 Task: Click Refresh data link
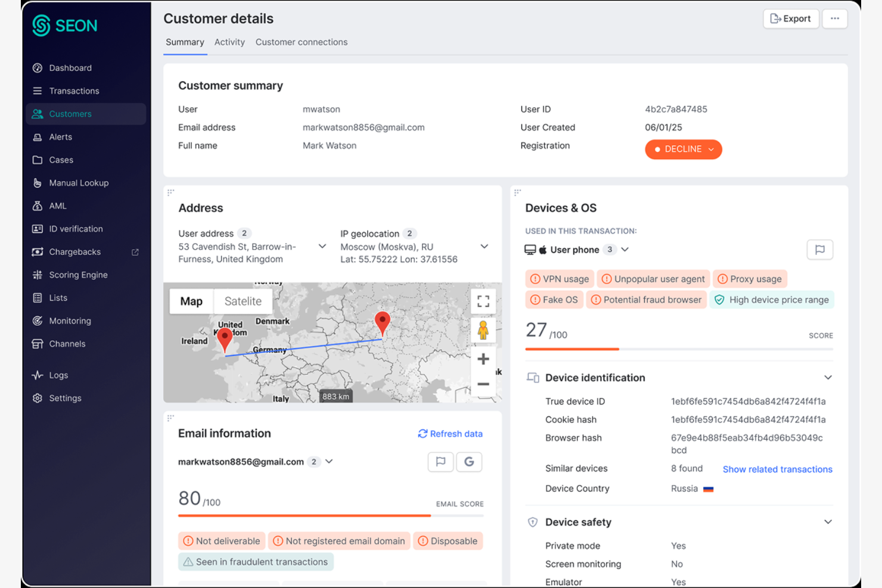click(450, 434)
